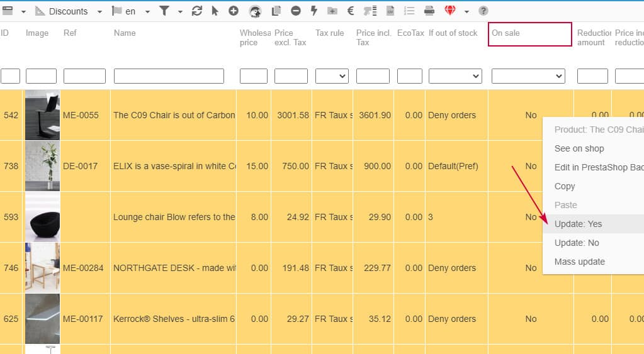Select the mouse pointer selection icon
644x354 pixels.
tap(215, 11)
